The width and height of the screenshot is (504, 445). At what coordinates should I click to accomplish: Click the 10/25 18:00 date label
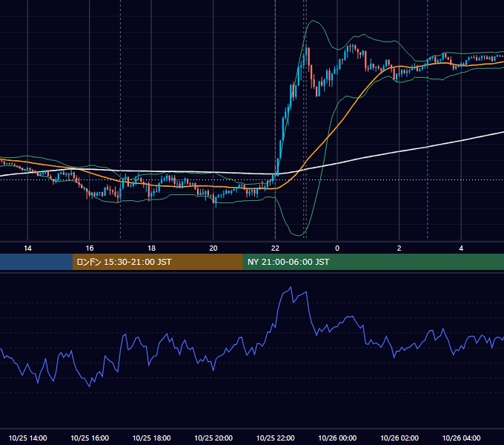pos(151,438)
